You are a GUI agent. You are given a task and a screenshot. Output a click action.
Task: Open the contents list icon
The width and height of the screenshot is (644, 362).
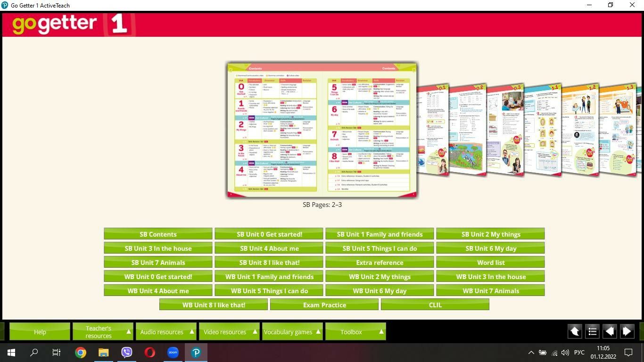tap(592, 331)
